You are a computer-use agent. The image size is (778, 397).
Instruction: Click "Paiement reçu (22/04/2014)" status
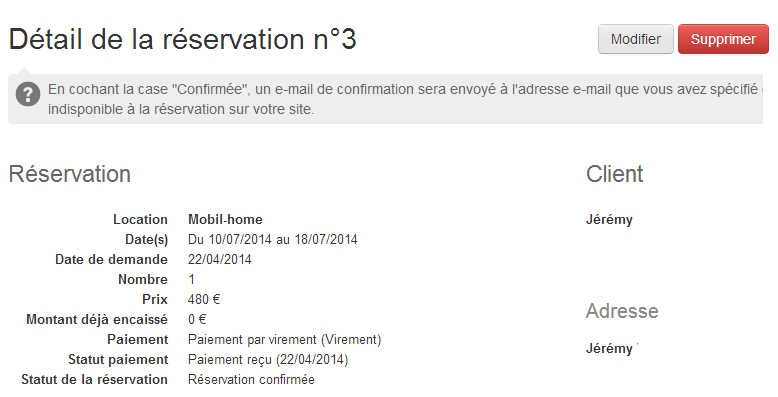pyautogui.click(x=268, y=359)
